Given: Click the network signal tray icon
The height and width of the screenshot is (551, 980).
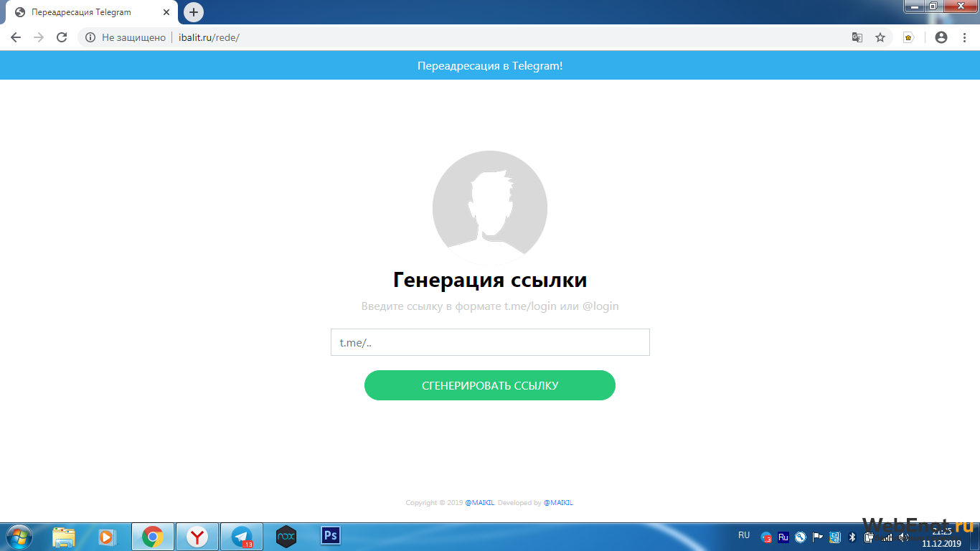Looking at the screenshot, I should click(x=887, y=537).
